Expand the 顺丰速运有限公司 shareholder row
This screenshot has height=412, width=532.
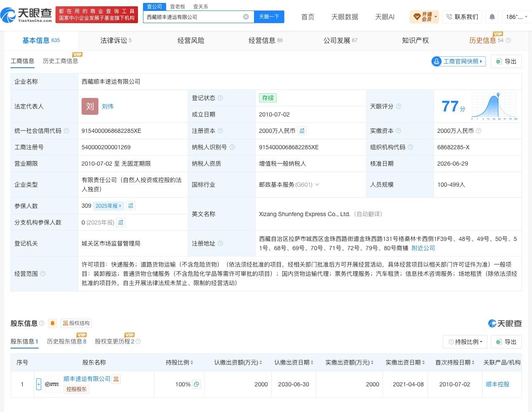click(39, 384)
